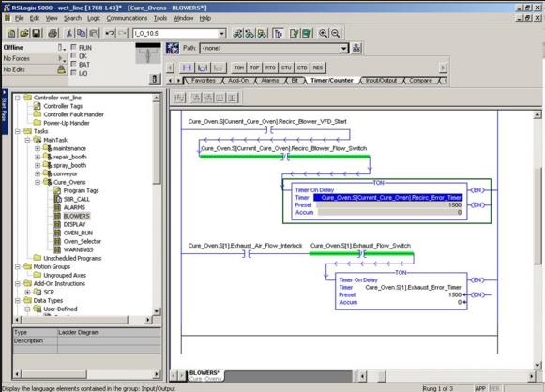Click the Zoom In magnifier icon
545x392 pixels.
pos(323,34)
